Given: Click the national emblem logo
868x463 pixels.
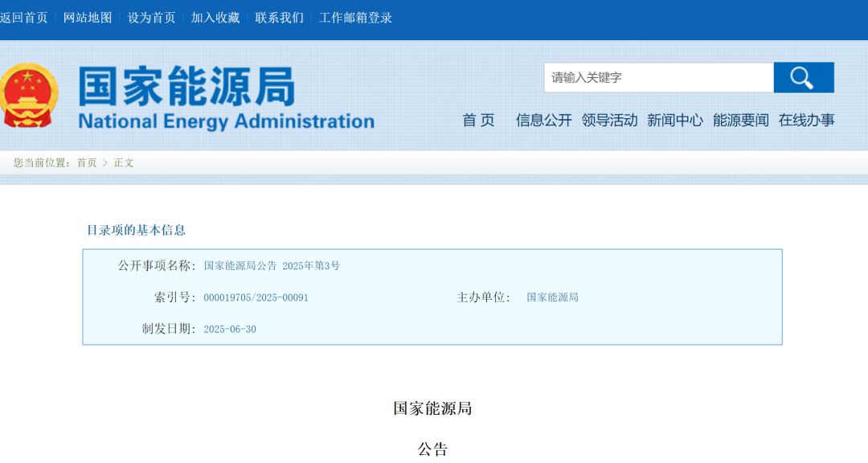Looking at the screenshot, I should 29,96.
